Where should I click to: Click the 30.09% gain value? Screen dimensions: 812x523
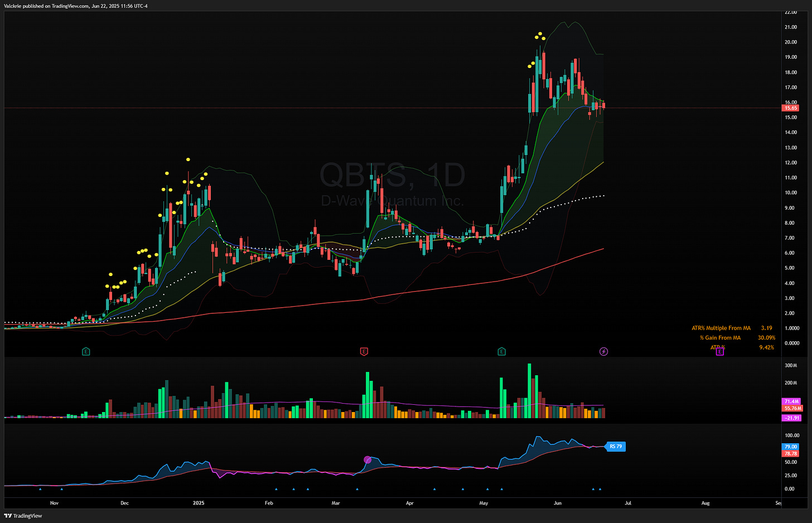tap(767, 337)
